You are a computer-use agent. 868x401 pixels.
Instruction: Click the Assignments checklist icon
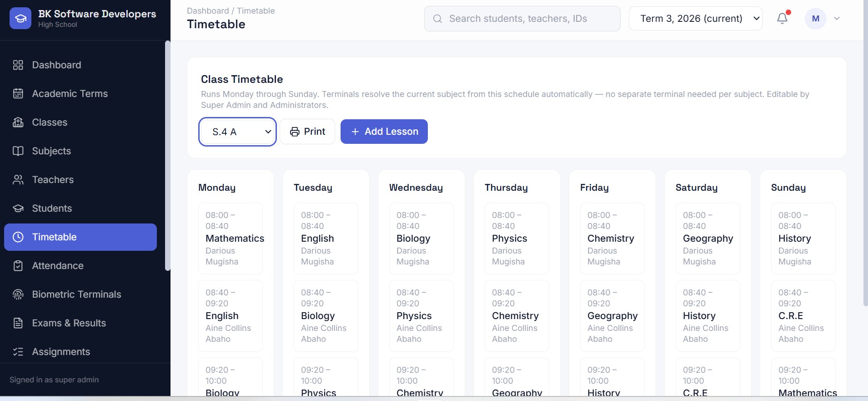18,352
